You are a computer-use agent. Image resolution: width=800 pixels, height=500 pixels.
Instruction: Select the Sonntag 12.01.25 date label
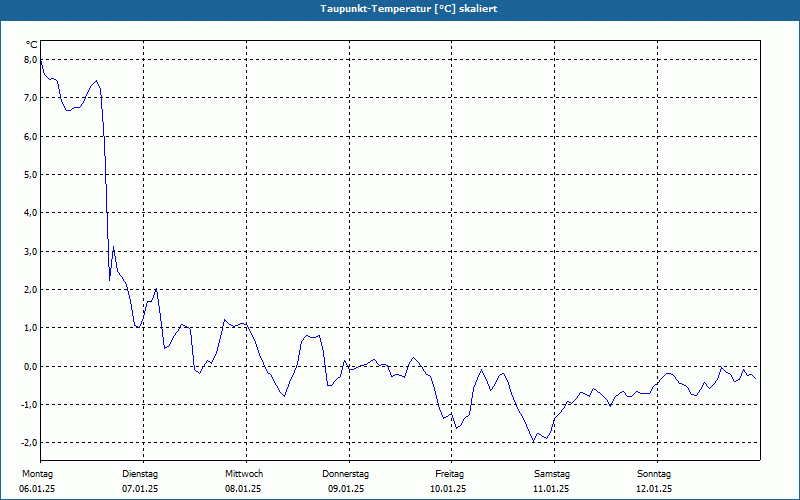pyautogui.click(x=654, y=481)
